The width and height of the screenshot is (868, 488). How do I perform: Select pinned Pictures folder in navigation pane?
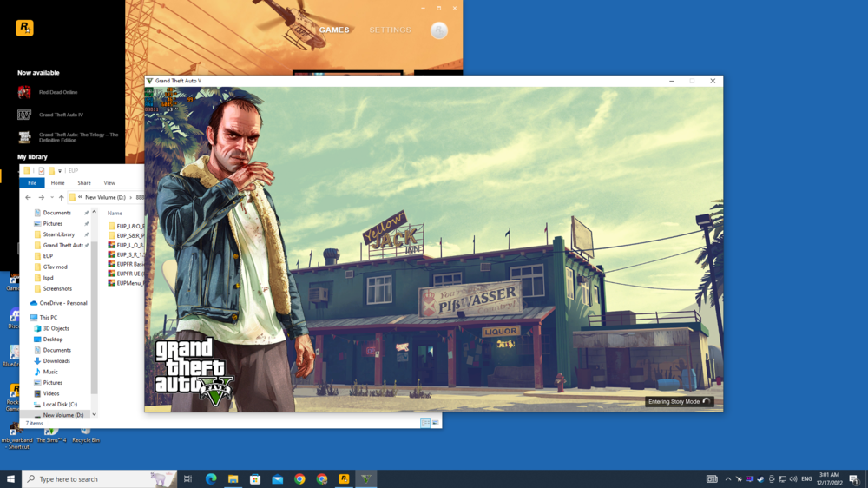coord(53,224)
